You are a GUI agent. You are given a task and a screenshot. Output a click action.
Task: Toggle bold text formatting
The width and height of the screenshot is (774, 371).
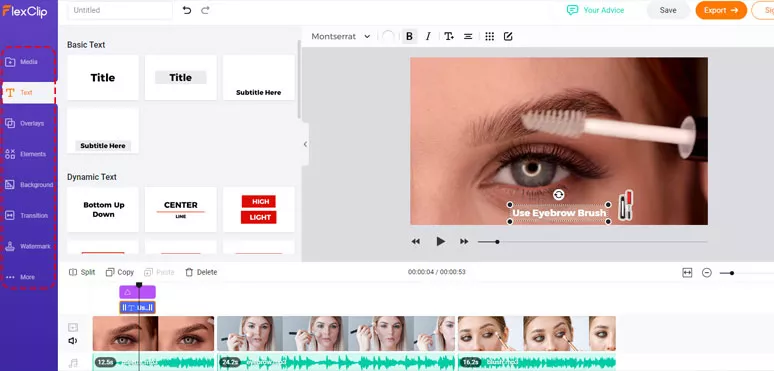click(409, 36)
